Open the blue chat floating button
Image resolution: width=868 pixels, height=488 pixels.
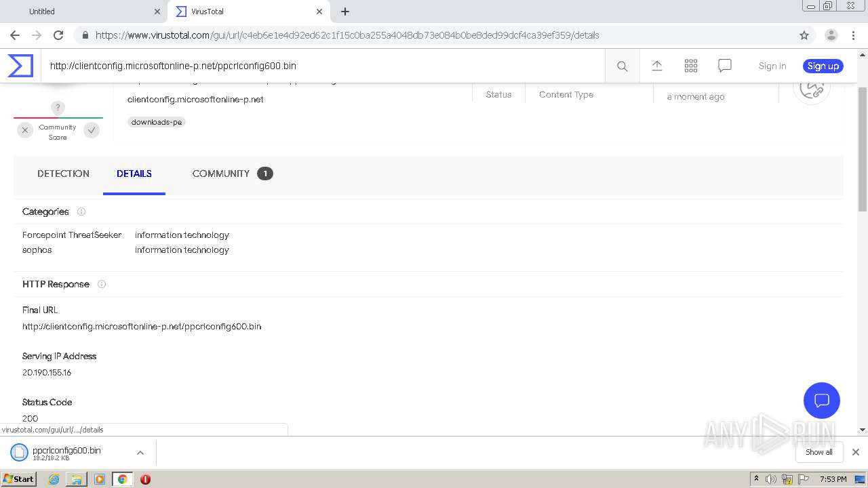822,400
